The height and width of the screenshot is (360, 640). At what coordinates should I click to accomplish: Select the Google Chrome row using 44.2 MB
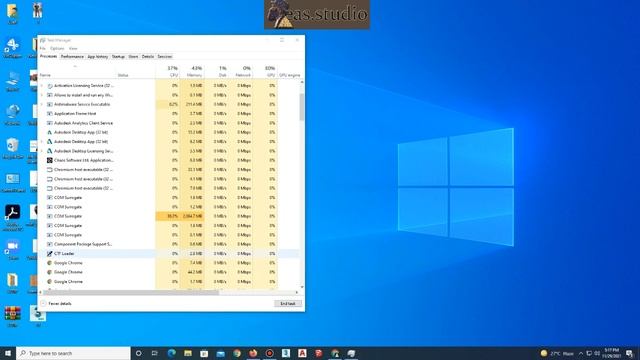[x=169, y=272]
